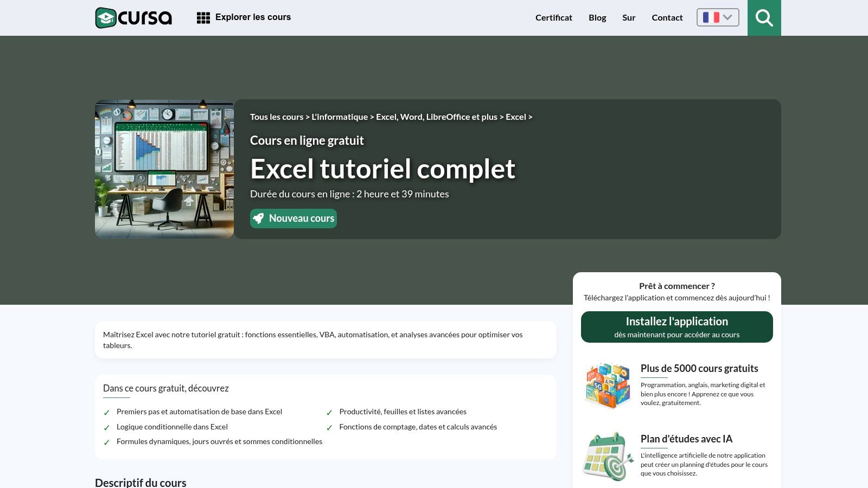Image resolution: width=868 pixels, height=488 pixels.
Task: Open the search with the magnifier icon
Action: (x=764, y=17)
